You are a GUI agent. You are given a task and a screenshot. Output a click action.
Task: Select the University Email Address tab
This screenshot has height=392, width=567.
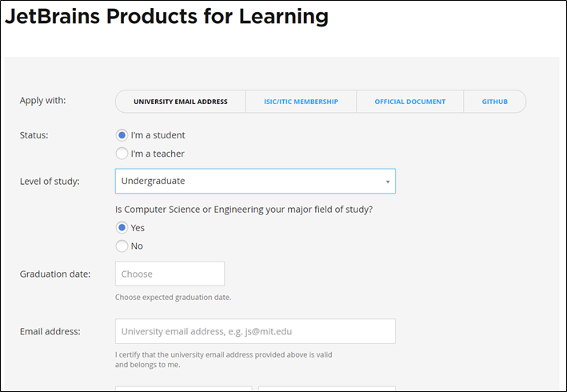tap(181, 102)
